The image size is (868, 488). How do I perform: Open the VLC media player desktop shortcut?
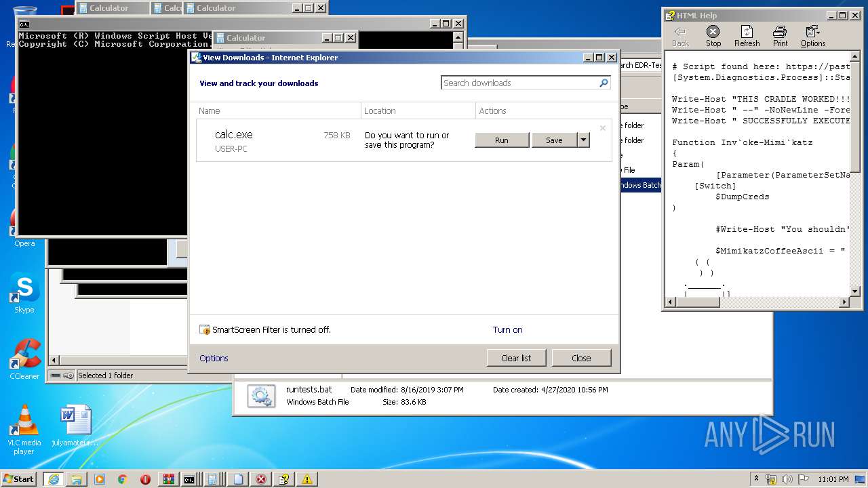pyautogui.click(x=24, y=429)
